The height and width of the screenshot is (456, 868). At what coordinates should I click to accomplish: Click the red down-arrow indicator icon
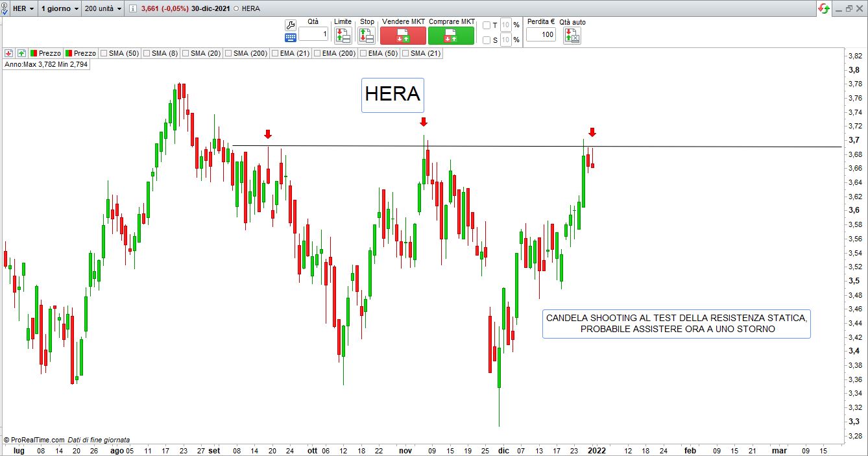[8, 53]
